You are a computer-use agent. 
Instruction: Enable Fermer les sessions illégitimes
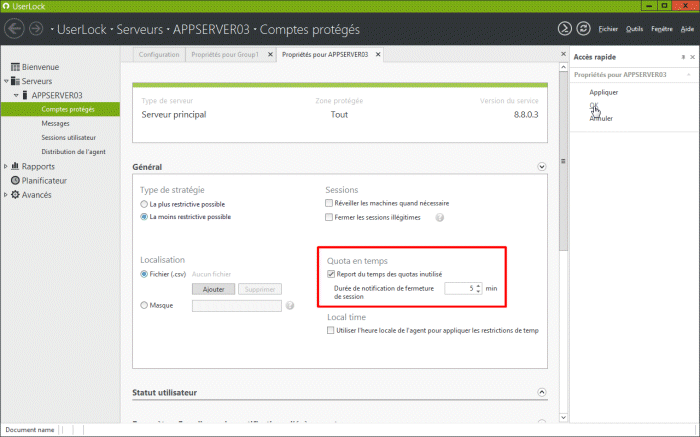[x=329, y=217]
